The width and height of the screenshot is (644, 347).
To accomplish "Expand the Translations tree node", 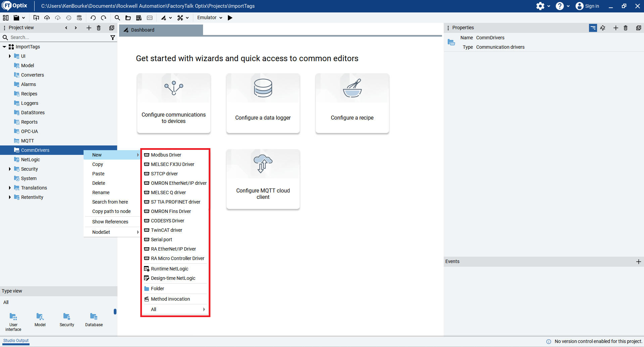I will coord(10,188).
